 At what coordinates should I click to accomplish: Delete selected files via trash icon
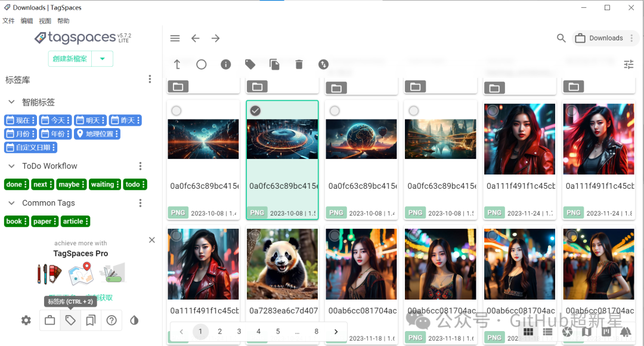click(299, 64)
